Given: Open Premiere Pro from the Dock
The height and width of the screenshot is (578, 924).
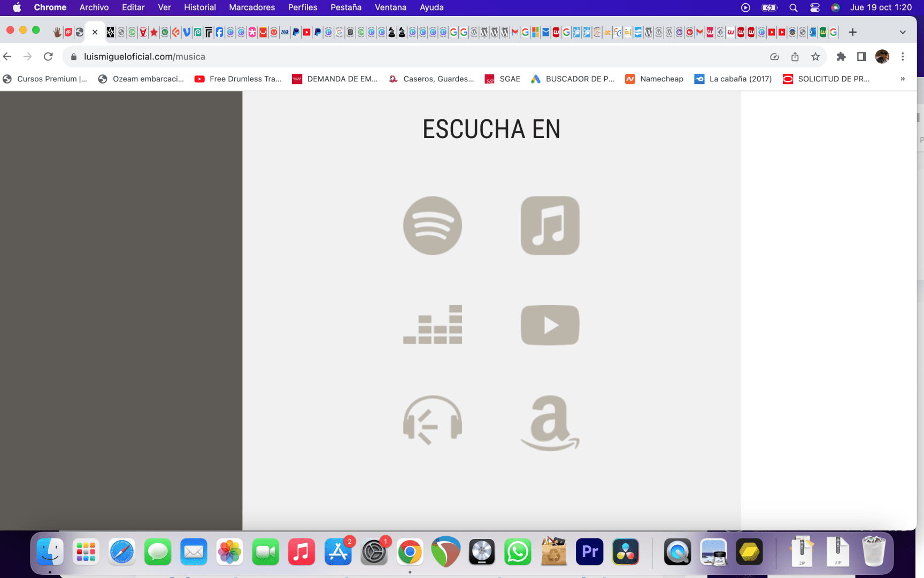Looking at the screenshot, I should (589, 552).
